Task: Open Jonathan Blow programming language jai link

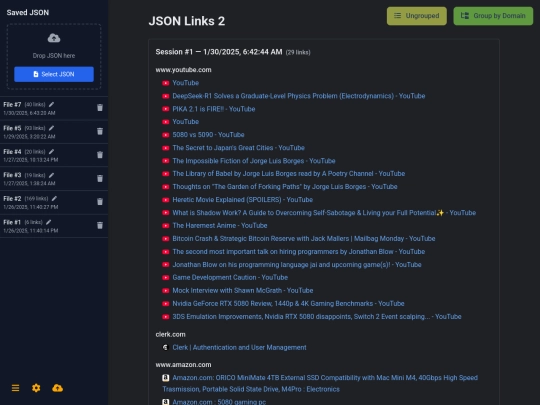Action: (x=297, y=265)
